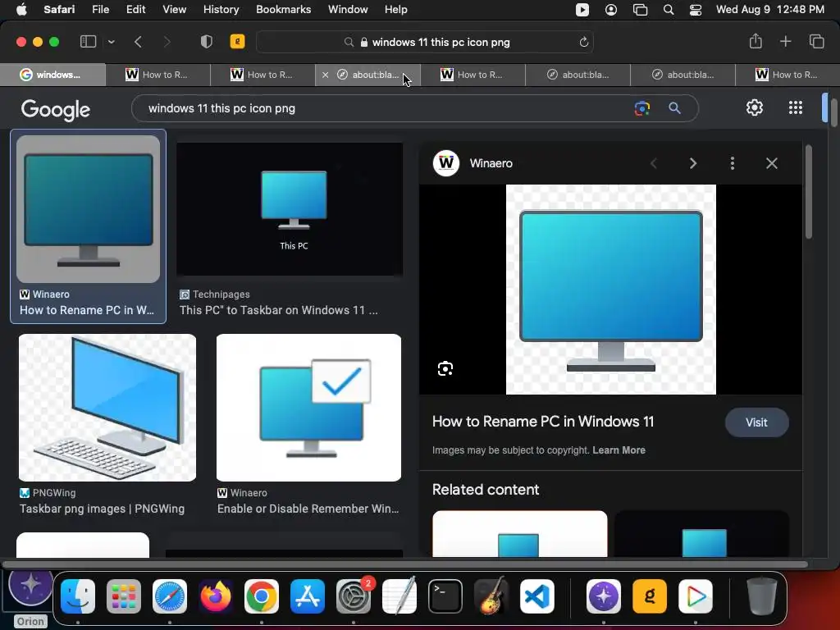Open the File menu
This screenshot has width=840, height=630.
coord(100,10)
